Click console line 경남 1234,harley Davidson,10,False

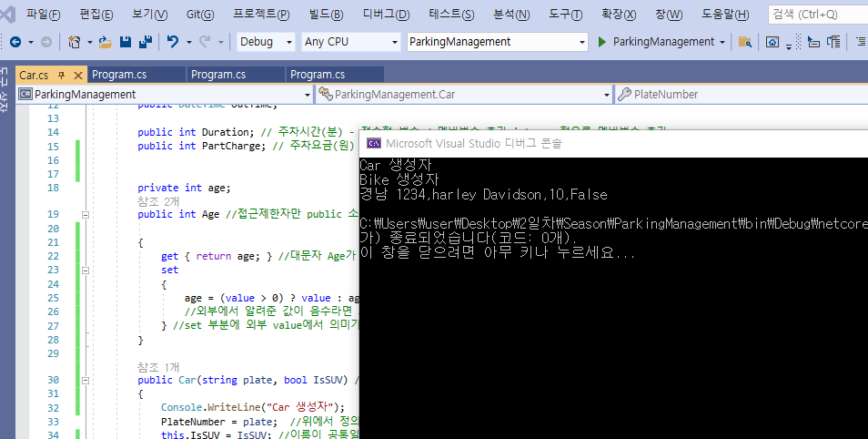pos(483,195)
